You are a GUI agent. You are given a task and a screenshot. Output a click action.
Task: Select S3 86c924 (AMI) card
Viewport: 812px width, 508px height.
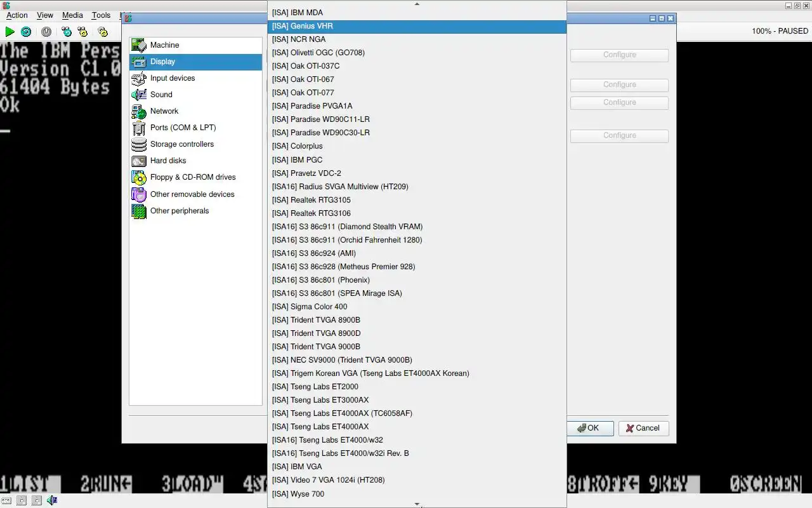[x=417, y=253]
